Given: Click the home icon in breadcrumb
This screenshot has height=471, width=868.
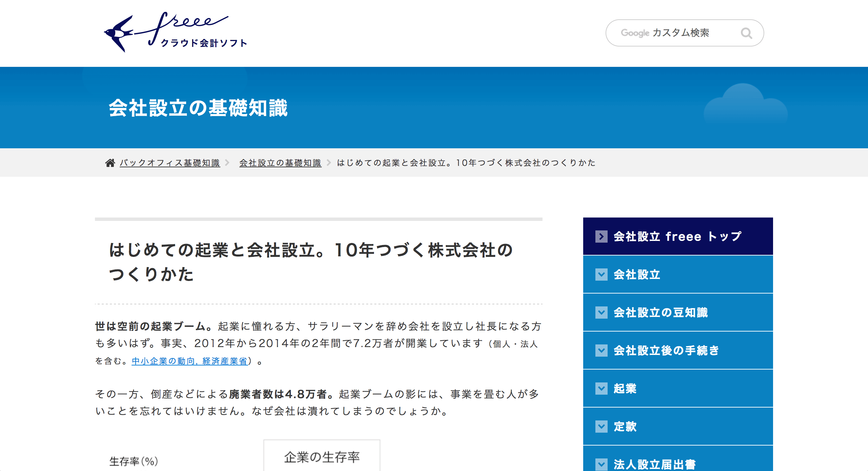Looking at the screenshot, I should coord(110,163).
